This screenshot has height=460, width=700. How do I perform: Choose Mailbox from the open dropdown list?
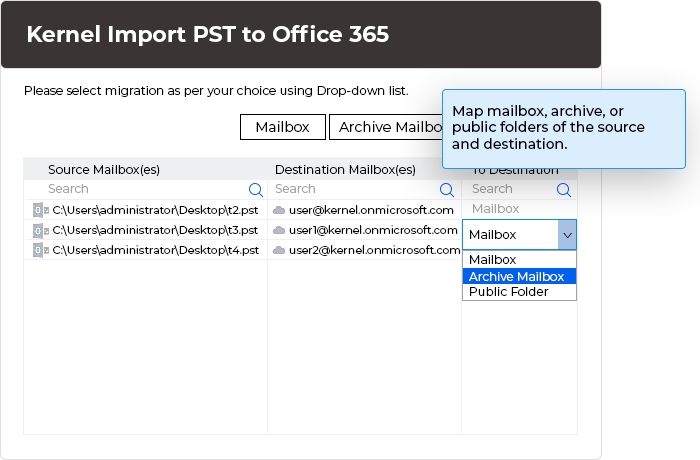pos(519,260)
